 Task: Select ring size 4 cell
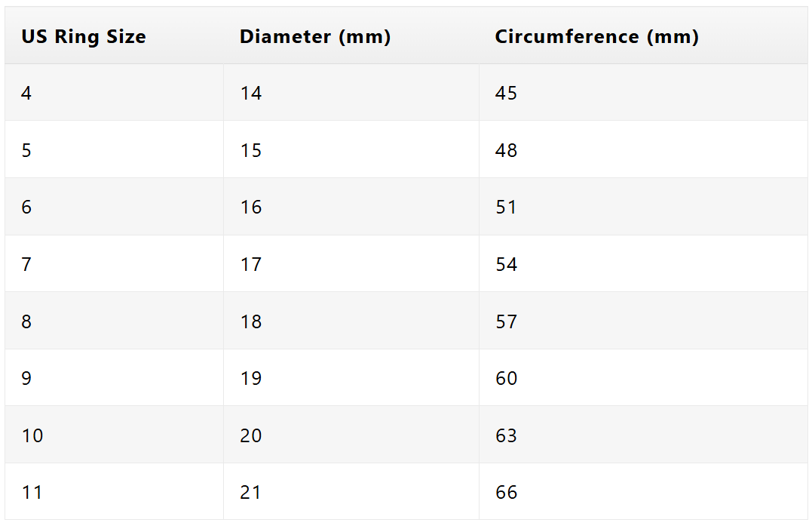114,93
